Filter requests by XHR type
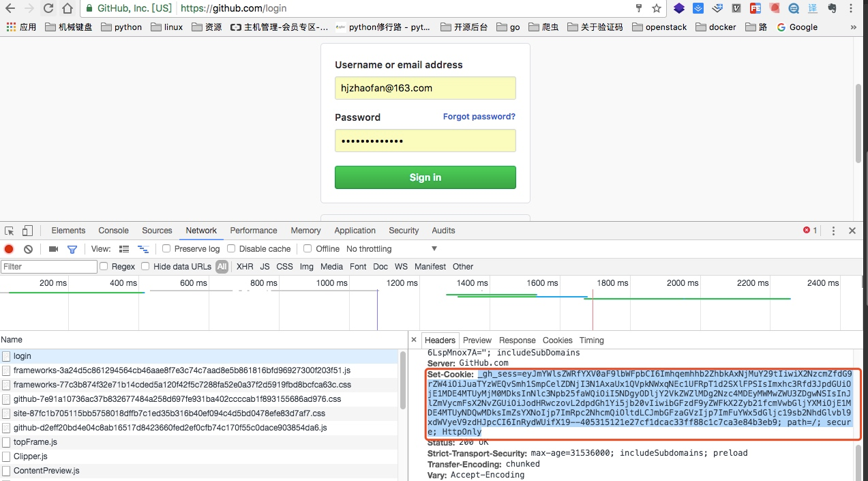The width and height of the screenshot is (868, 481). (245, 267)
